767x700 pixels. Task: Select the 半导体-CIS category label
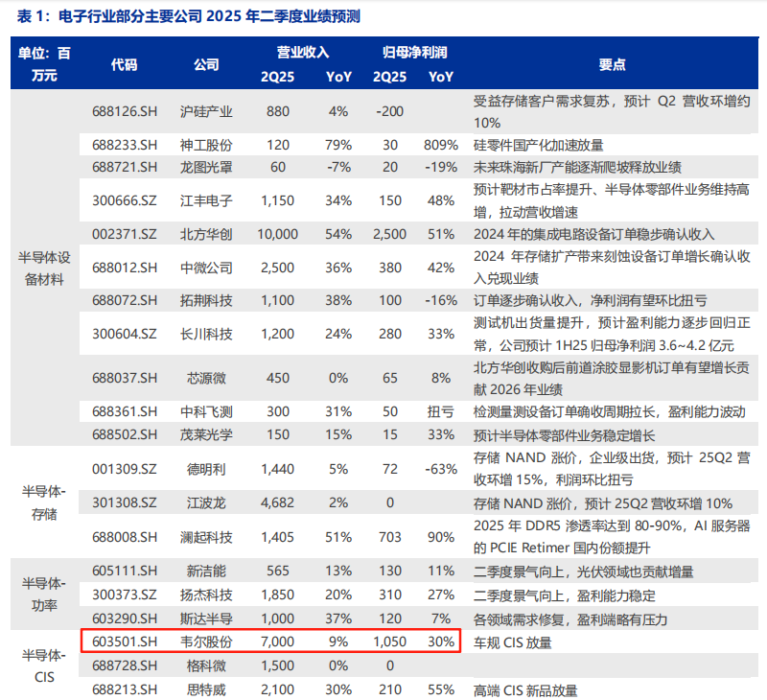44,666
